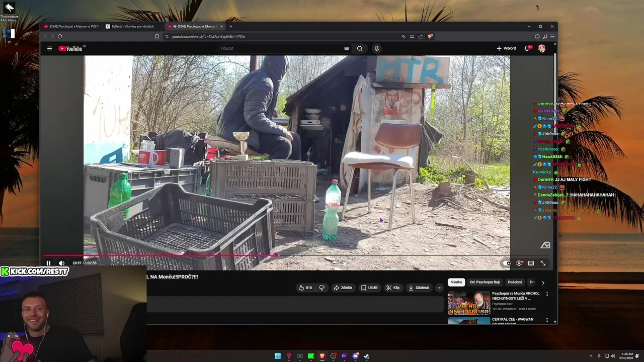Reload the page in the browser

(x=60, y=36)
